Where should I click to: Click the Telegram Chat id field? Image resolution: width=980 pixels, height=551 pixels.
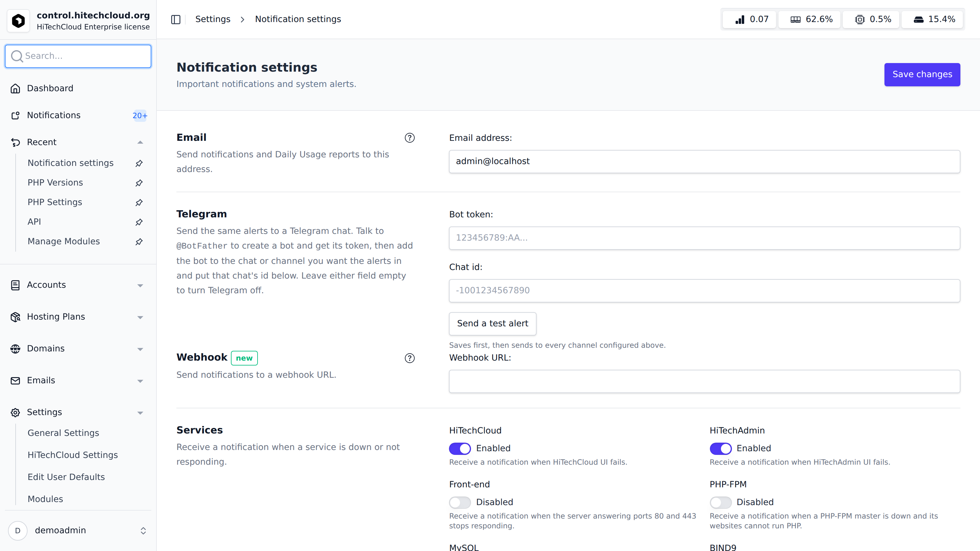pos(704,291)
